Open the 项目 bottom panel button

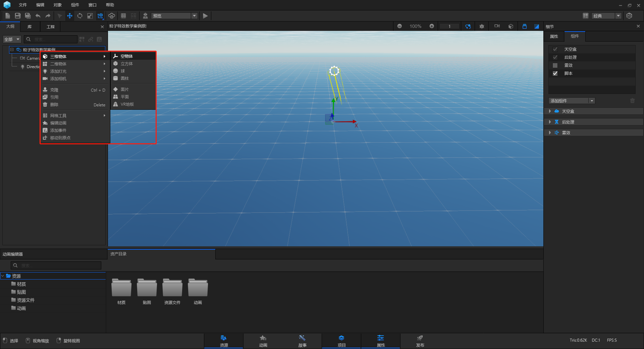pos(341,341)
